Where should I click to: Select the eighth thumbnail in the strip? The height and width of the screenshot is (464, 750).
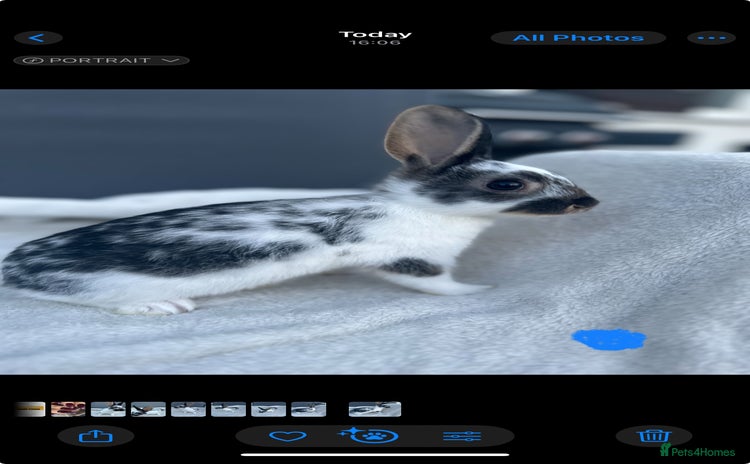click(x=308, y=409)
